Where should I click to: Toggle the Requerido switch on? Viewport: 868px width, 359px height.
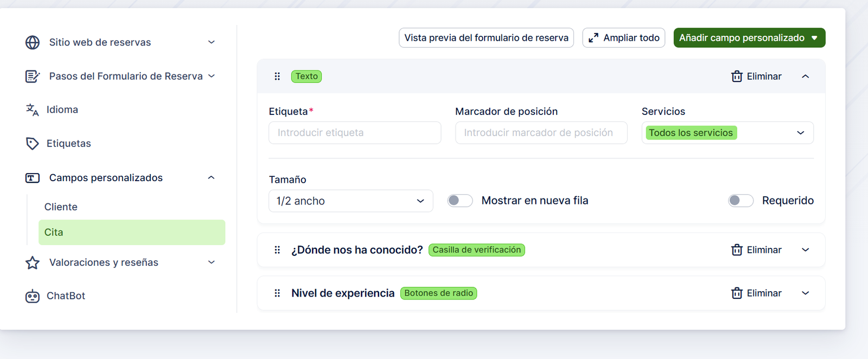741,201
